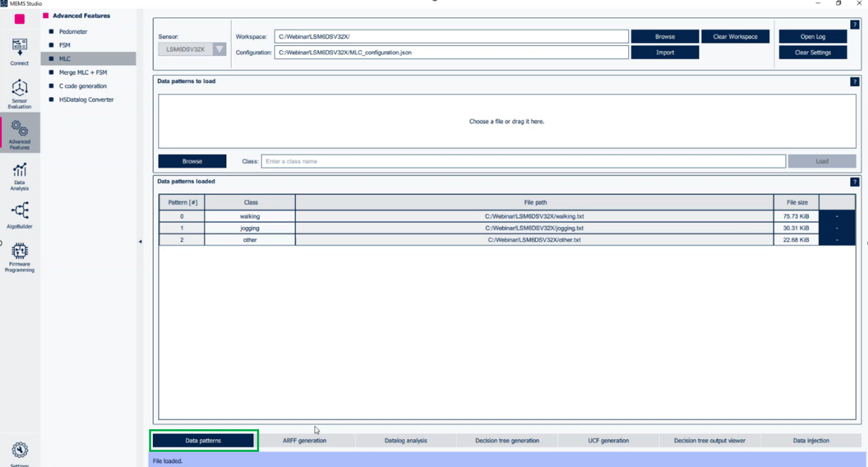Click the Clear Workspace button
Screen dimensions: 868x467
click(x=734, y=36)
